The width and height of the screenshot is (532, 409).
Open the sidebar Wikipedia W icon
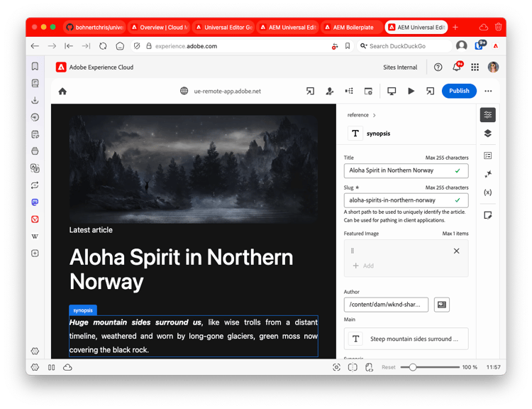pyautogui.click(x=35, y=236)
